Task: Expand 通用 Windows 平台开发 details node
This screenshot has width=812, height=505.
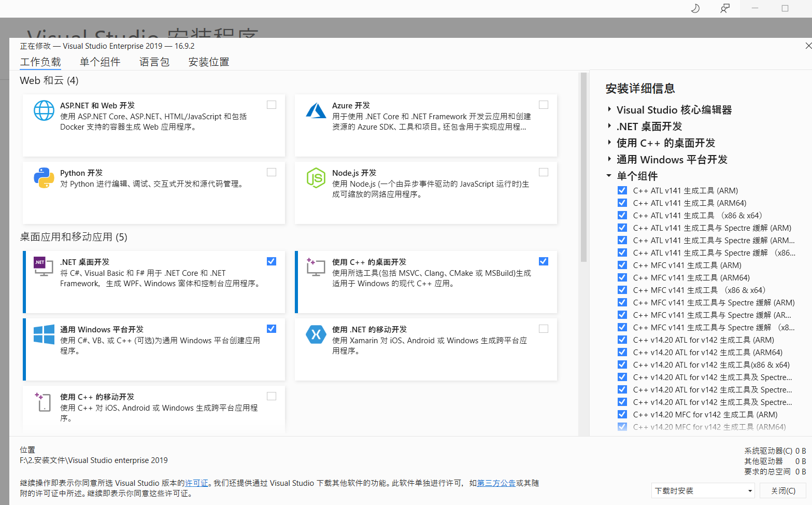Action: [609, 159]
